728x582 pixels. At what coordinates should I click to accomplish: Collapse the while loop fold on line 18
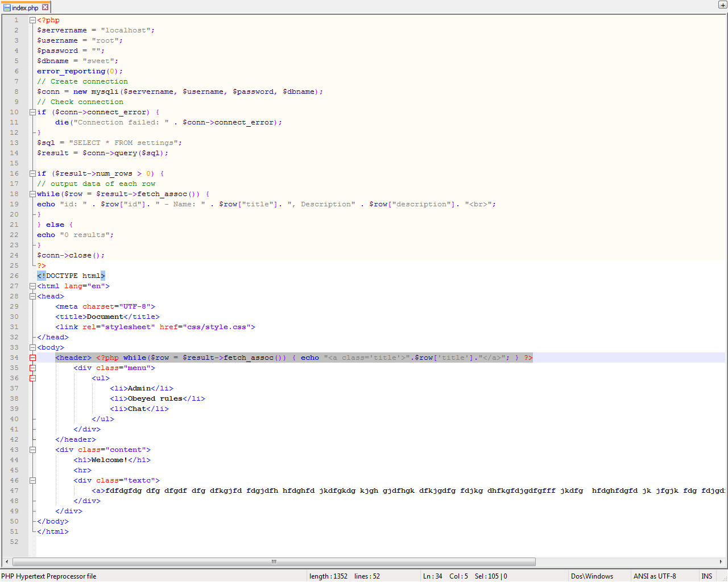pyautogui.click(x=32, y=194)
